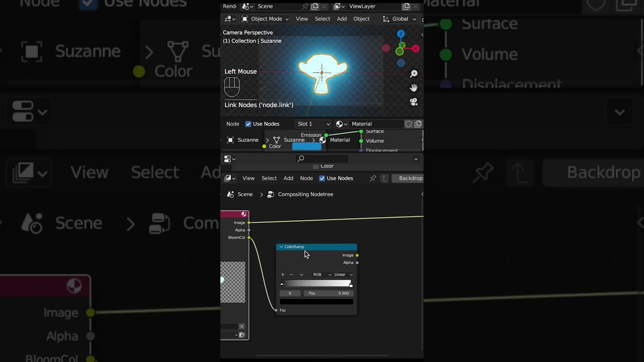Open the properties options dropdown arrow
Screen dimensions: 644x362
click(x=416, y=159)
